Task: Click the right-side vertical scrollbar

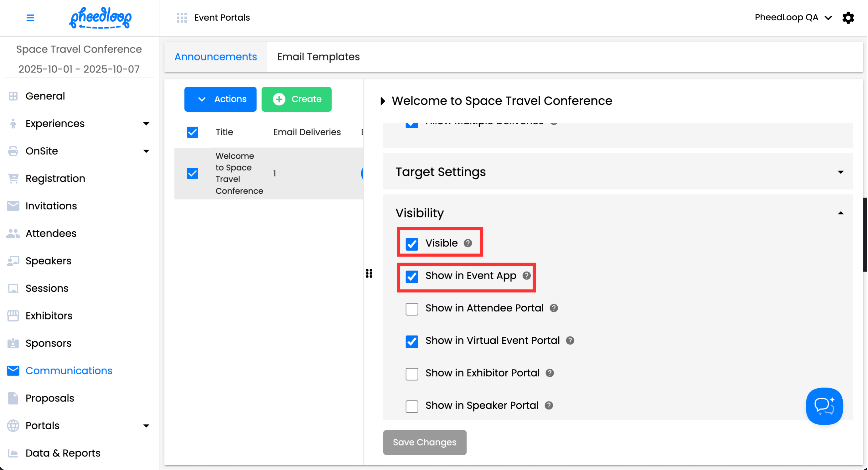Action: tap(865, 235)
